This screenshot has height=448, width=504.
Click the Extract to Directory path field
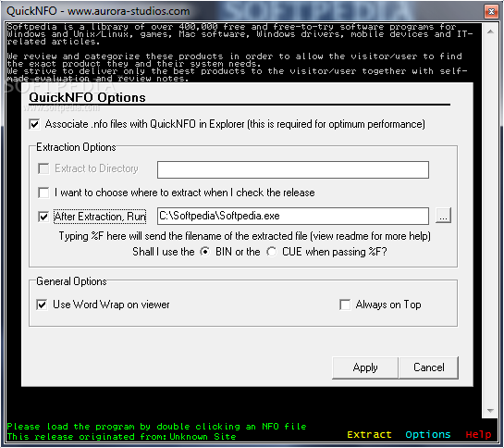point(293,169)
